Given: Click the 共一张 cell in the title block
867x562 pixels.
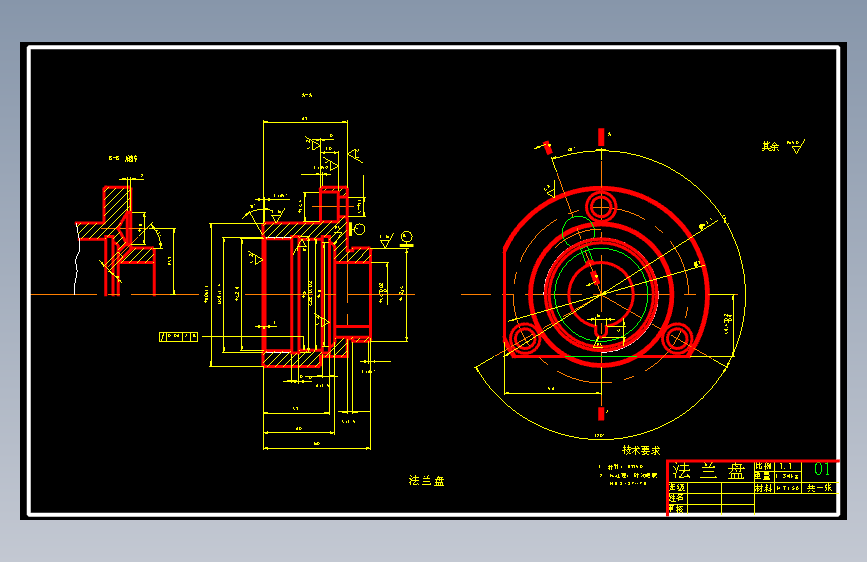Looking at the screenshot, I should point(819,488).
